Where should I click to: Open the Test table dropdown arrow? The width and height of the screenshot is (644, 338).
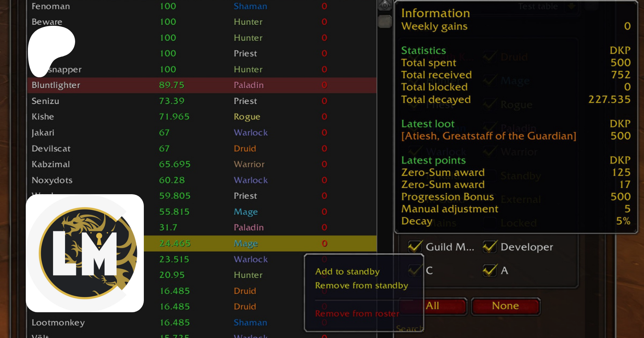click(x=571, y=6)
